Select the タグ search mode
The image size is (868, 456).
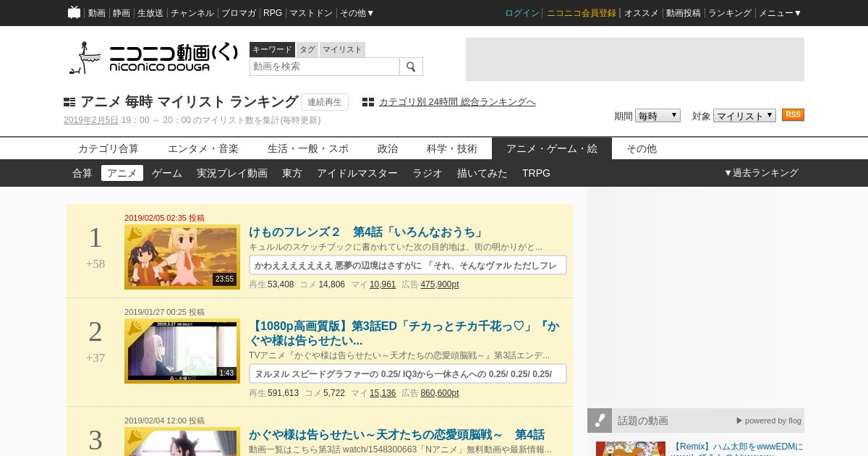[307, 49]
